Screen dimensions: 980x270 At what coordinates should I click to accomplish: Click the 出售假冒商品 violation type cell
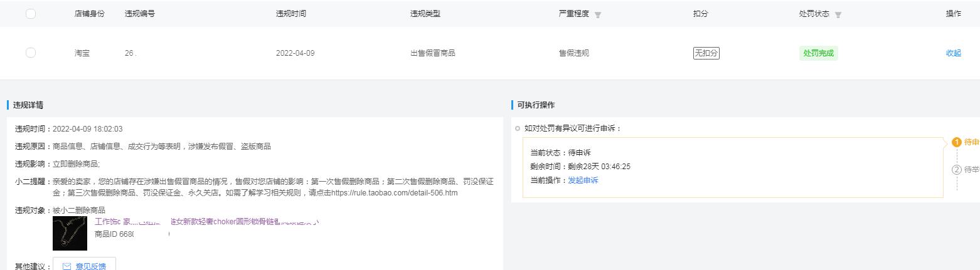(x=432, y=53)
